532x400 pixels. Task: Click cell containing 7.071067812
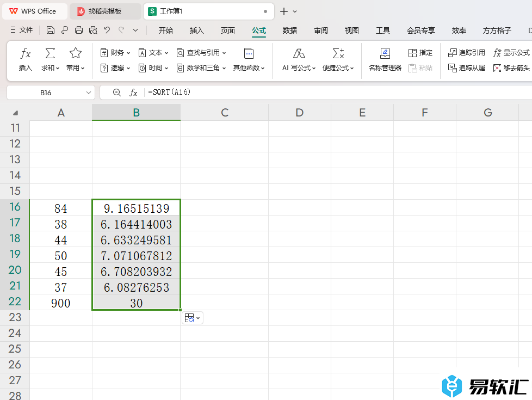click(136, 255)
